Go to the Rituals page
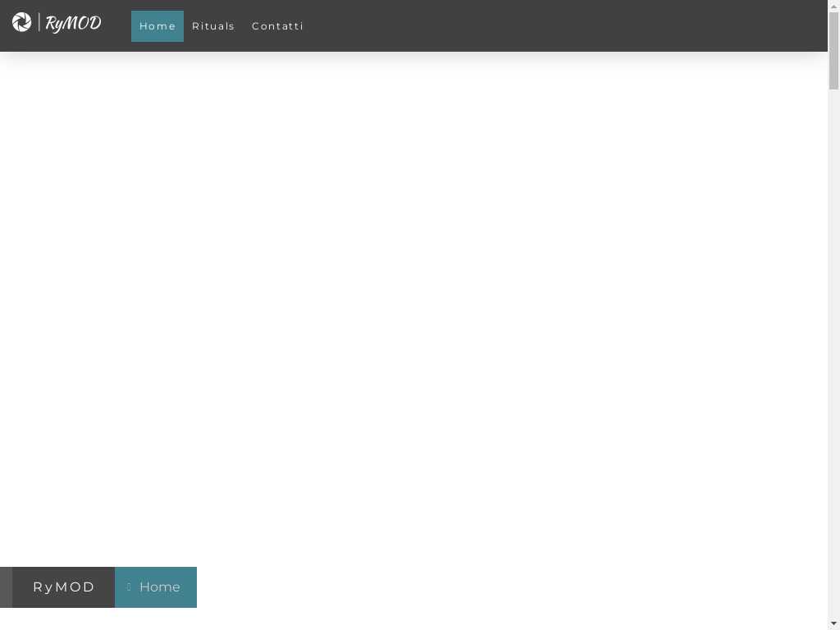The width and height of the screenshot is (840, 630). (213, 26)
